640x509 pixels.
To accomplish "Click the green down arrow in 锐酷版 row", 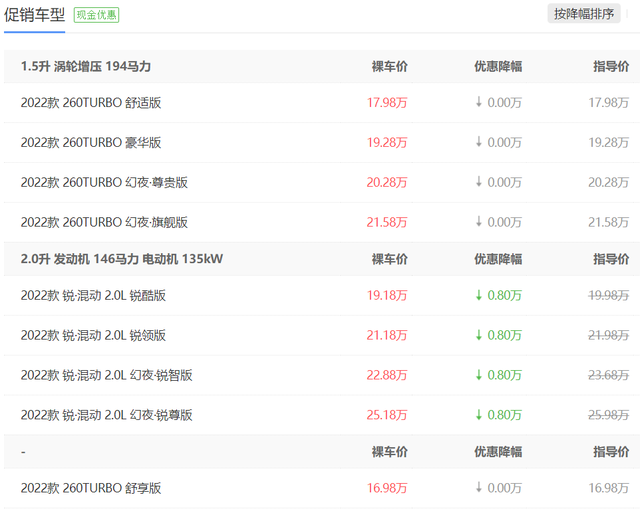I will [479, 296].
